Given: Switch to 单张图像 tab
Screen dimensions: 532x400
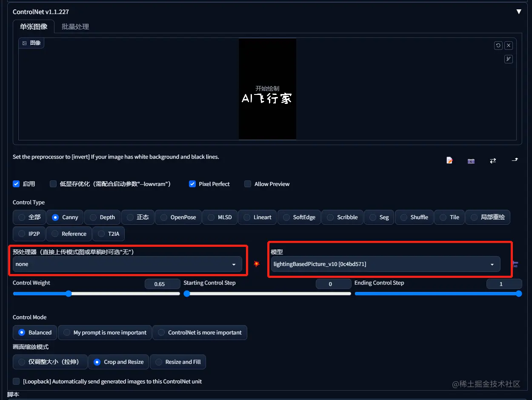Looking at the screenshot, I should 34,26.
